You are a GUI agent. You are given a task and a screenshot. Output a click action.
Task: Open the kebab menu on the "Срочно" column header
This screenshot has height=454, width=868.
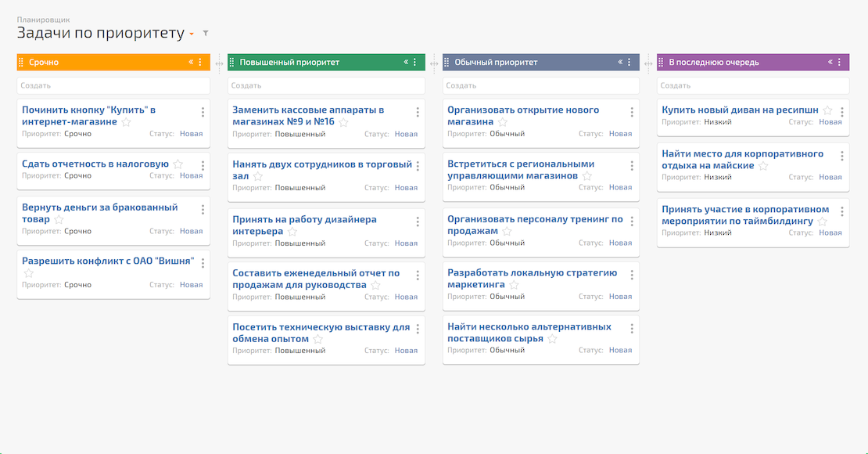click(200, 63)
